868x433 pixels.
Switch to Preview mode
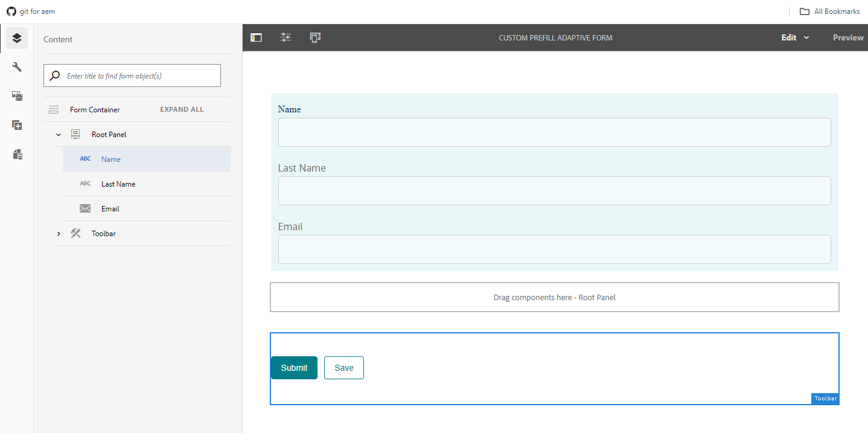pyautogui.click(x=847, y=37)
